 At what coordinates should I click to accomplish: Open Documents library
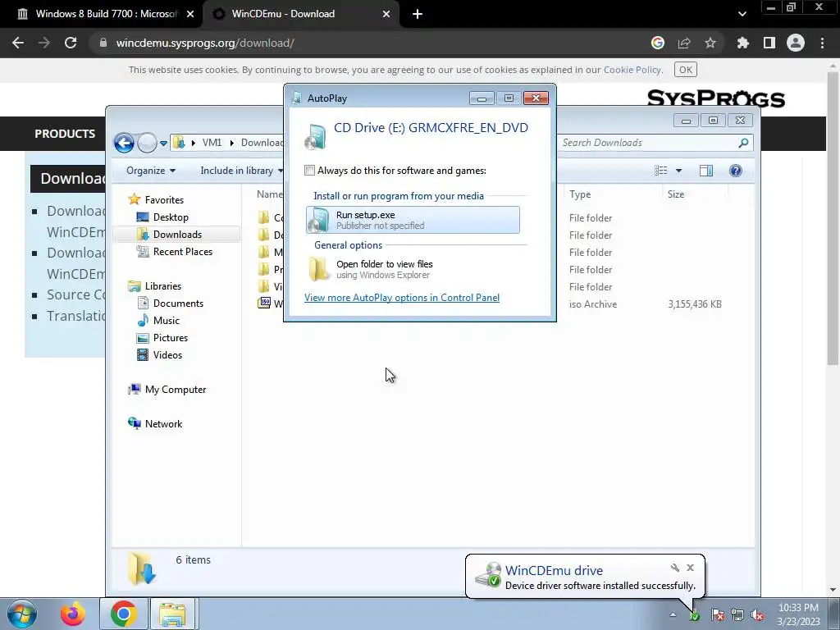pos(171,304)
